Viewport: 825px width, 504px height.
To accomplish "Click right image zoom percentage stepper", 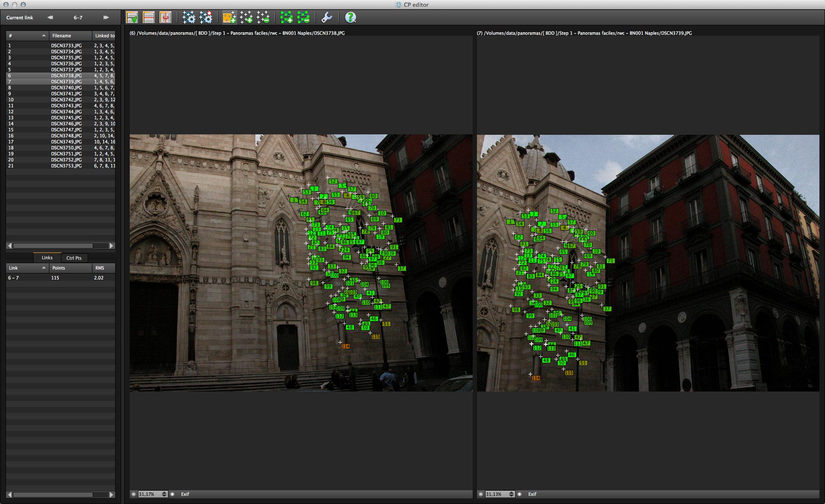I will [x=511, y=494].
